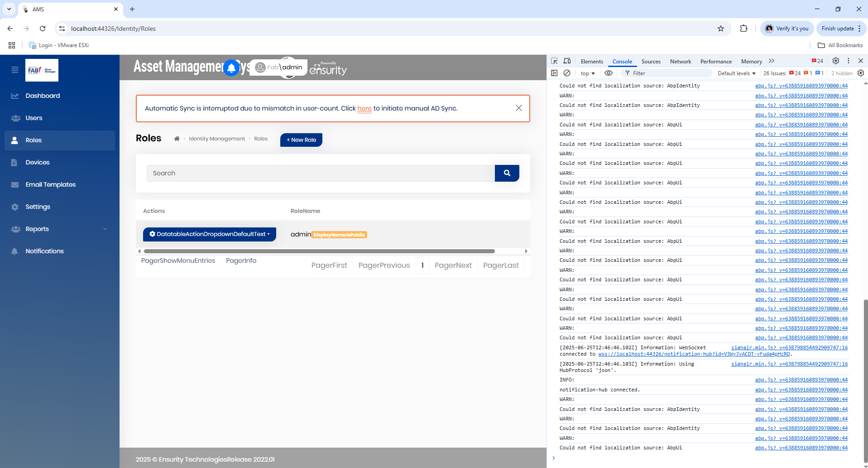This screenshot has height=468, width=868.
Task: Open the tab search dropdown
Action: 9,9
